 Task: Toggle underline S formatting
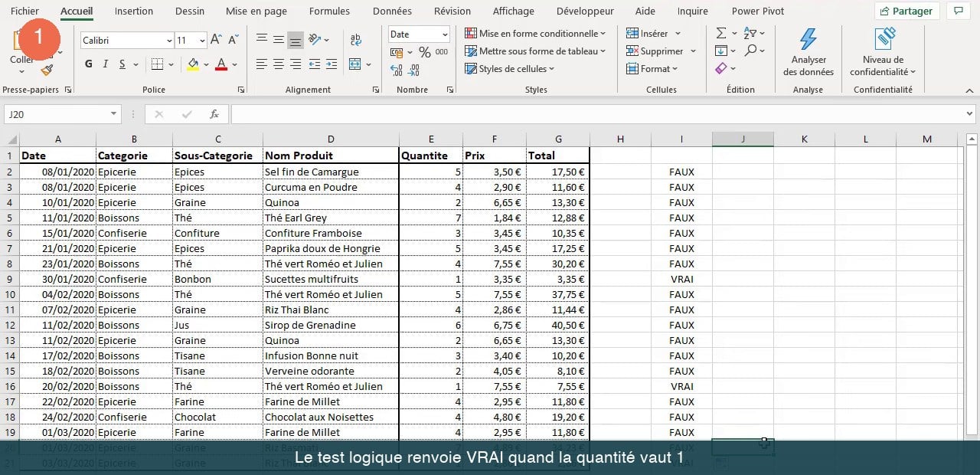coord(122,64)
